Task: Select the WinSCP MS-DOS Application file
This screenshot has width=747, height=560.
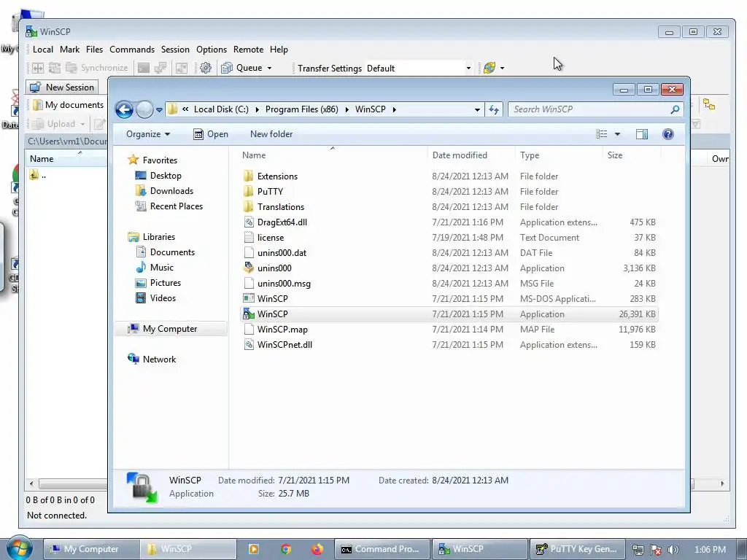Action: [x=272, y=299]
